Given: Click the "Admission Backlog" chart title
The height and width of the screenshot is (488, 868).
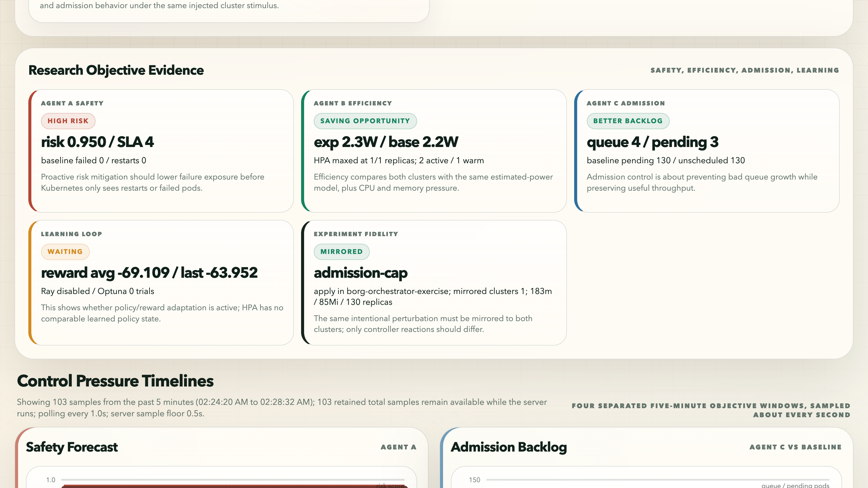Looking at the screenshot, I should click(x=509, y=447).
